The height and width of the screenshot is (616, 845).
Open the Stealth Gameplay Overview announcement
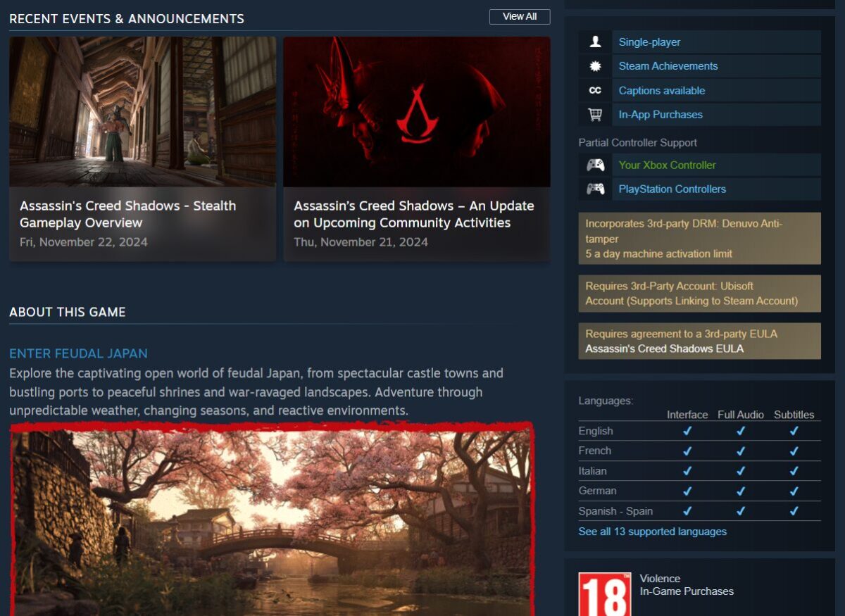(142, 149)
